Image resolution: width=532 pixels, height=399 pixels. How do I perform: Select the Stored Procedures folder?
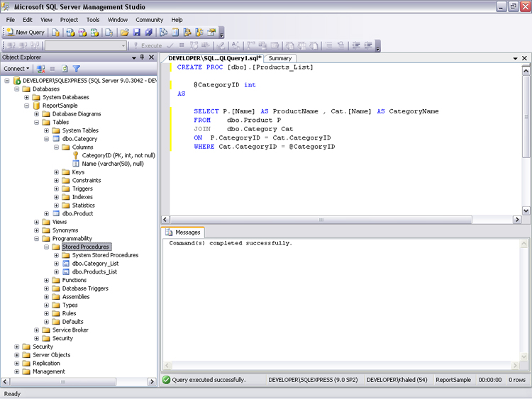point(86,247)
